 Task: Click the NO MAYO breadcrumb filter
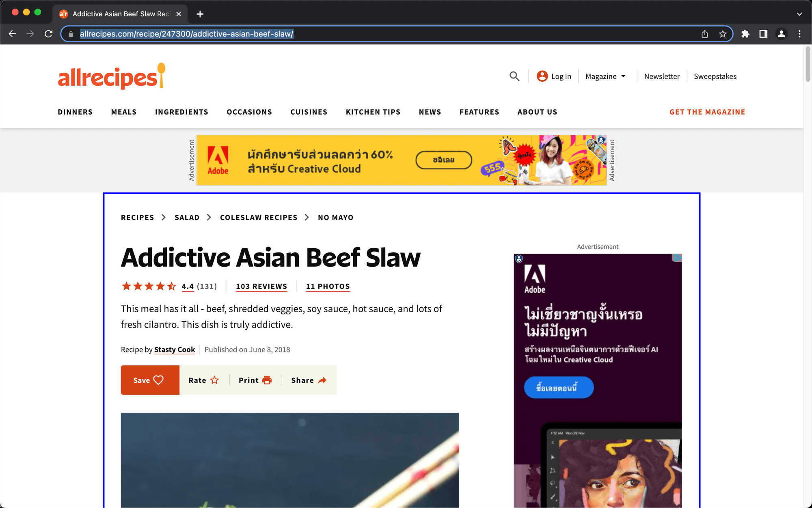click(x=335, y=217)
